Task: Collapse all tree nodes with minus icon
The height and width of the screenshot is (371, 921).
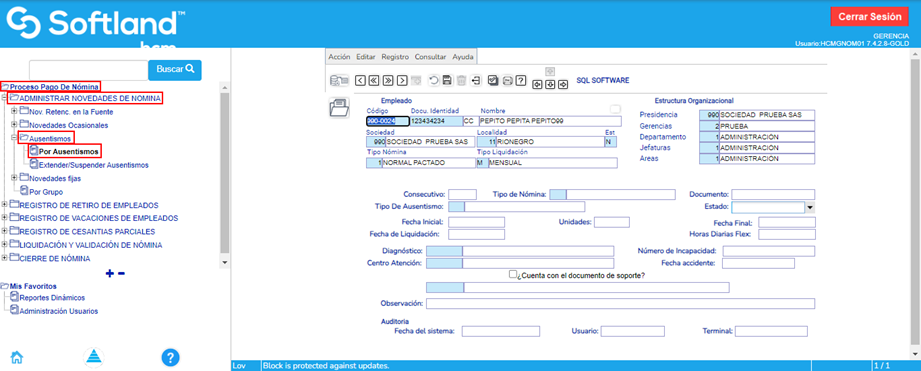Action: (122, 273)
